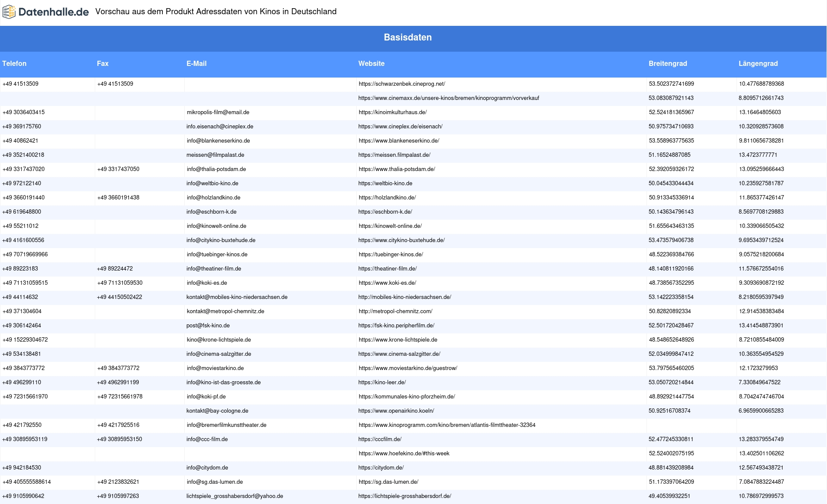The width and height of the screenshot is (827, 504).
Task: Open the hoefekino.de/#this-week link
Action: [x=404, y=454]
